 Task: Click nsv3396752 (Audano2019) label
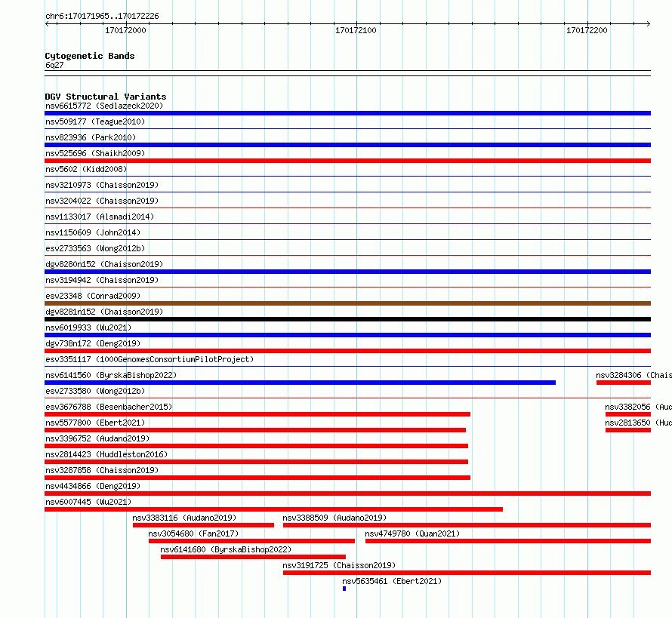coord(97,438)
